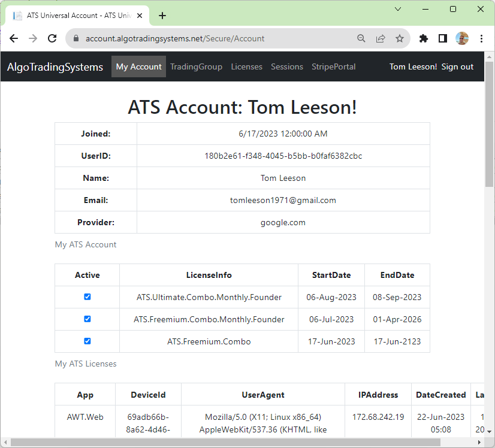Open the TradingGroup nav item
Image resolution: width=495 pixels, height=448 pixels.
[x=196, y=66]
